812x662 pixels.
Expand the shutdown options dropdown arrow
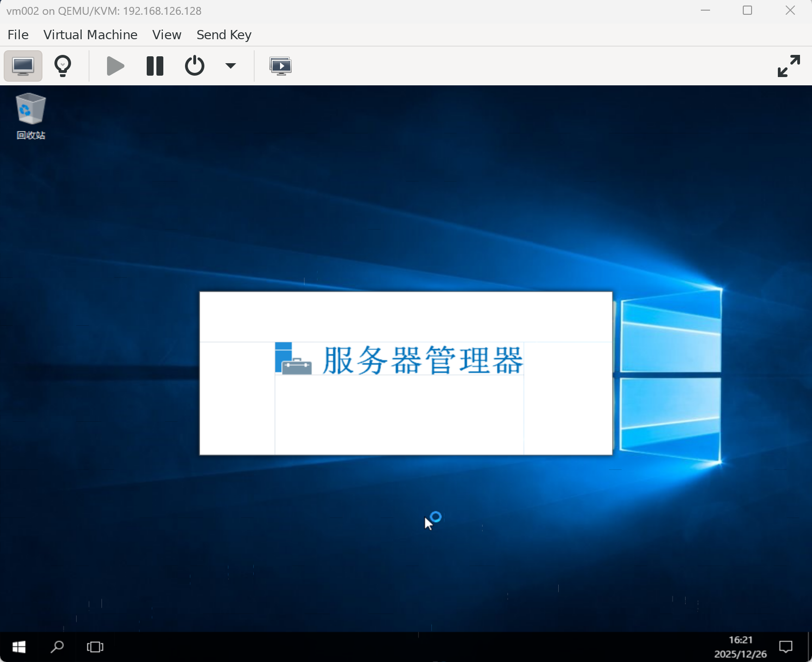(230, 66)
